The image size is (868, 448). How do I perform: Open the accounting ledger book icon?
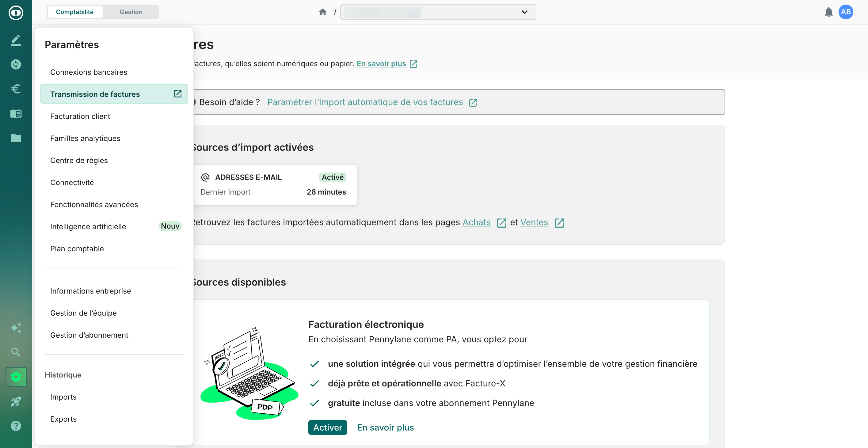click(16, 113)
